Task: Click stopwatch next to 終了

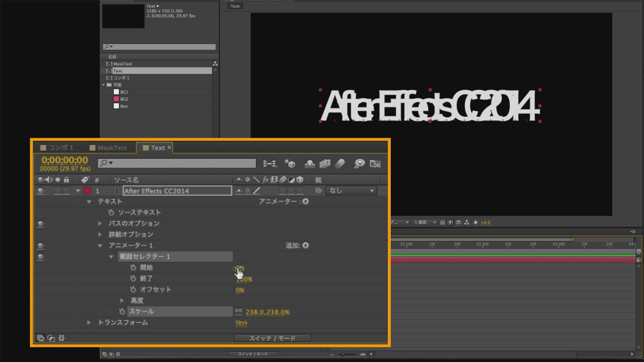Action: (x=133, y=279)
